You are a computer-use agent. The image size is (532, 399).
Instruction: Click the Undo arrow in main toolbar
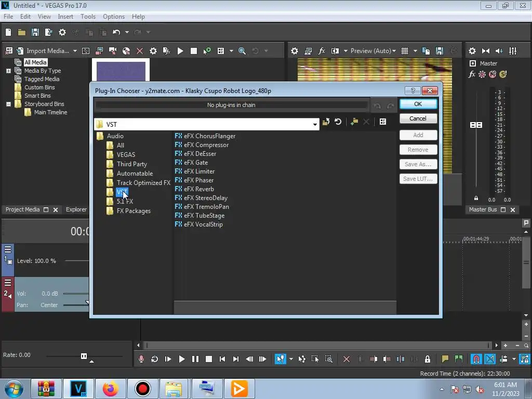(x=116, y=32)
